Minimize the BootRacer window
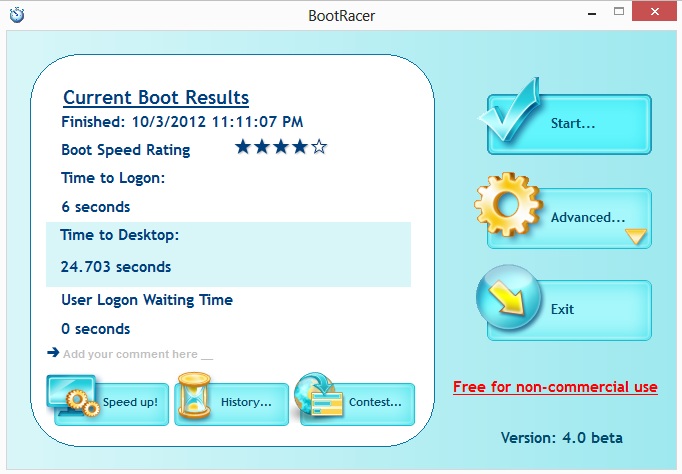682x474 pixels. 592,13
